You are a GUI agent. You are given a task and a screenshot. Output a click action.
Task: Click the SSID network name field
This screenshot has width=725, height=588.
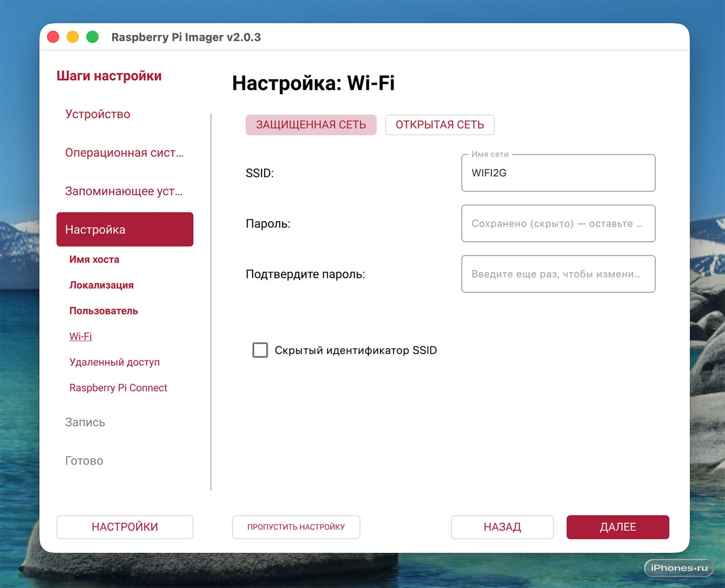tap(558, 173)
